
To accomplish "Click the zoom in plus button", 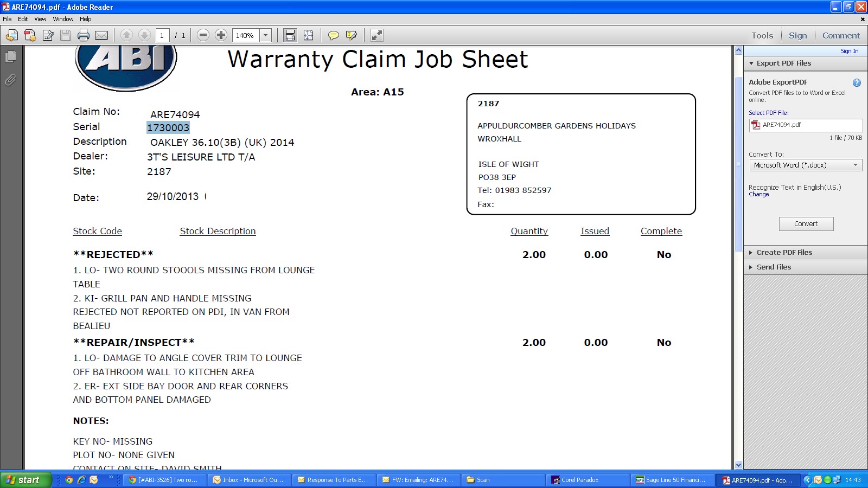I will (x=221, y=36).
